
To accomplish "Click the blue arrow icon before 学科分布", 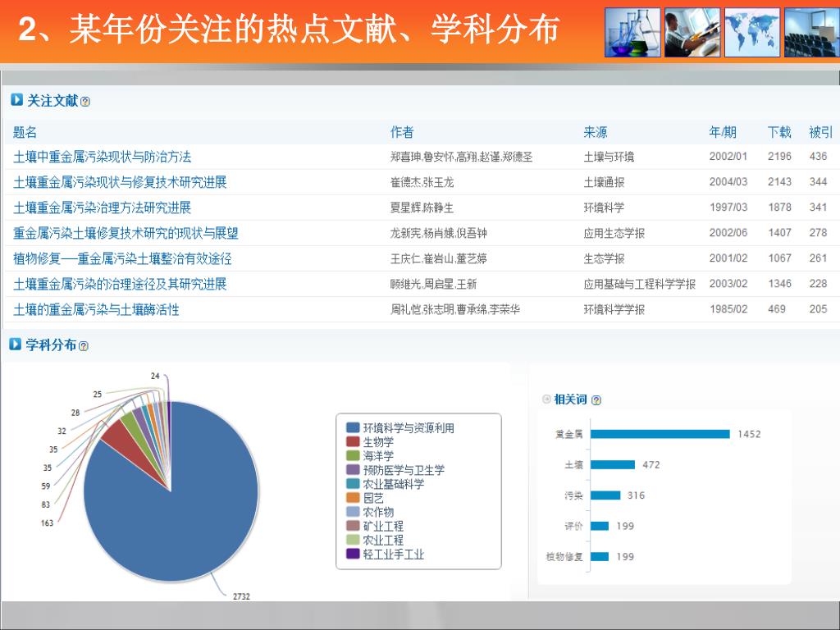I will point(15,344).
